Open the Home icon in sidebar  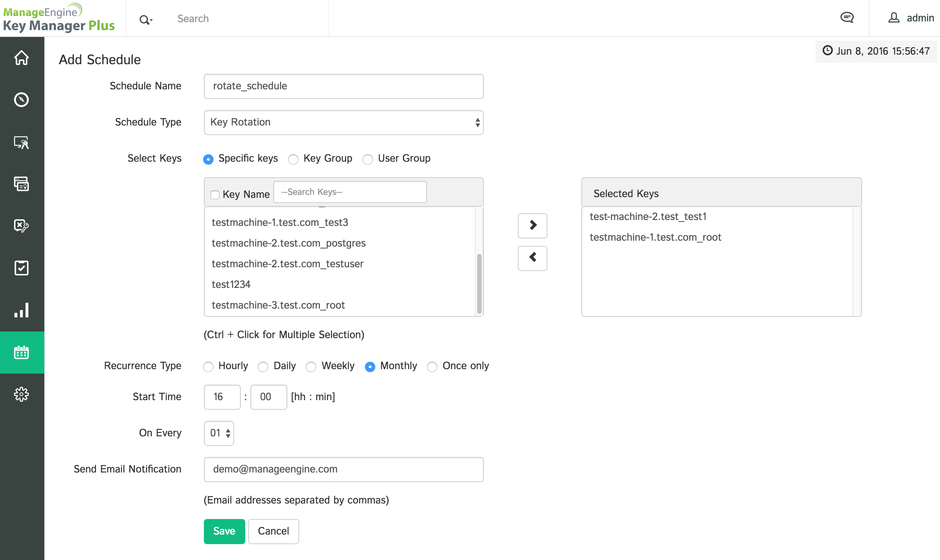coord(21,58)
